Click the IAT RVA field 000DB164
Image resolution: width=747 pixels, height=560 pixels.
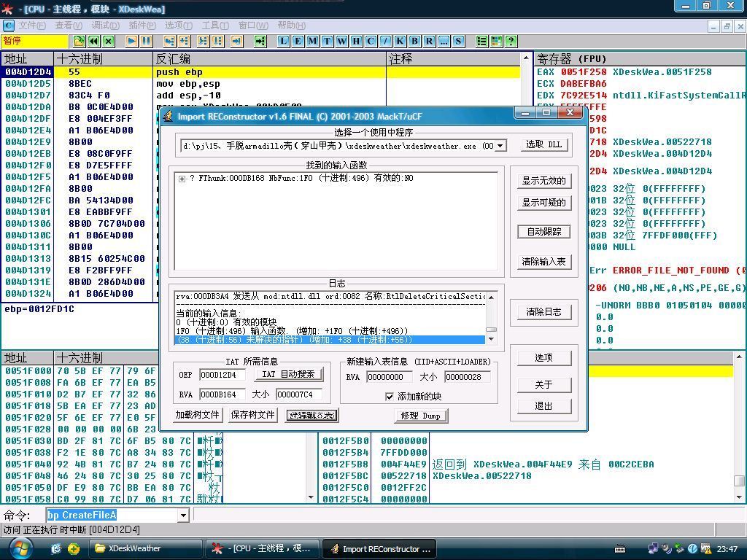pos(222,394)
